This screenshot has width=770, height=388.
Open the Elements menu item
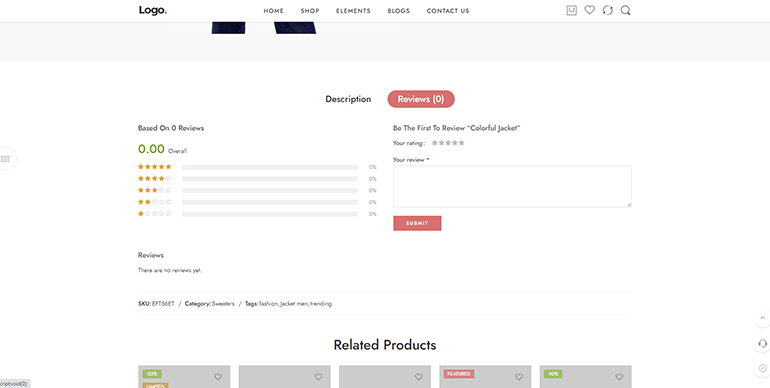point(353,11)
